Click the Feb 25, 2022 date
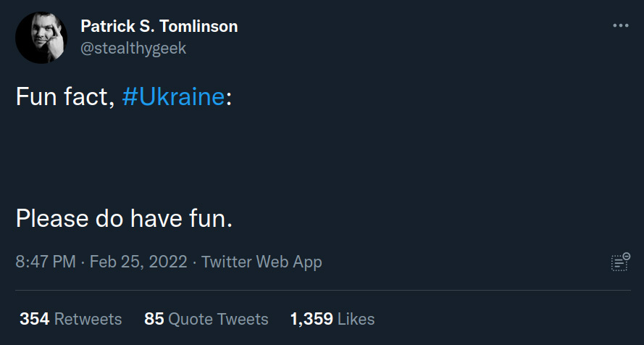The height and width of the screenshot is (345, 644). (x=138, y=262)
